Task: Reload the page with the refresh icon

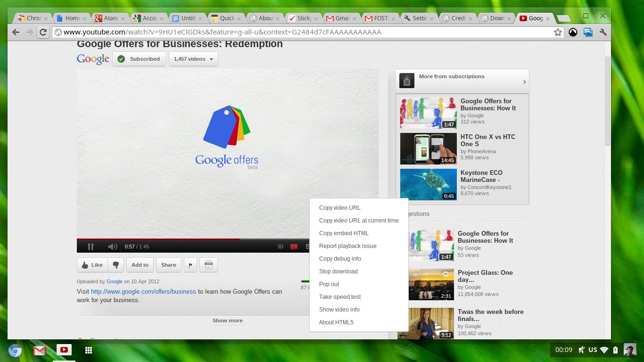Action: pos(43,33)
